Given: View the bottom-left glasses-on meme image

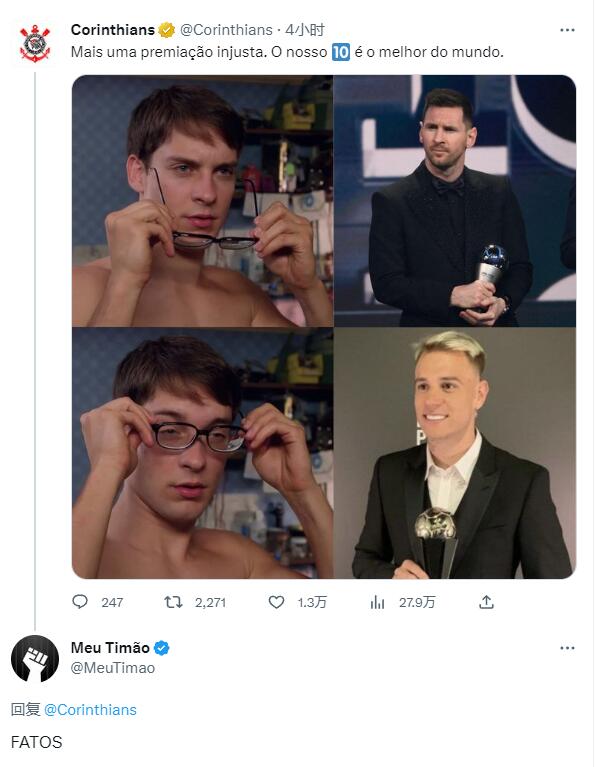Looking at the screenshot, I should (202, 453).
